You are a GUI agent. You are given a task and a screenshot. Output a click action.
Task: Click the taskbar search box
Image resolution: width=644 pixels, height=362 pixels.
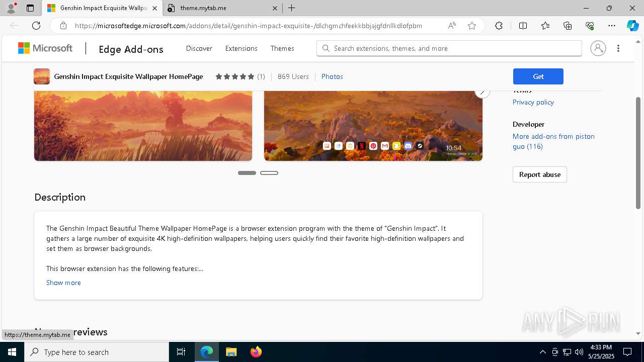[x=97, y=352]
